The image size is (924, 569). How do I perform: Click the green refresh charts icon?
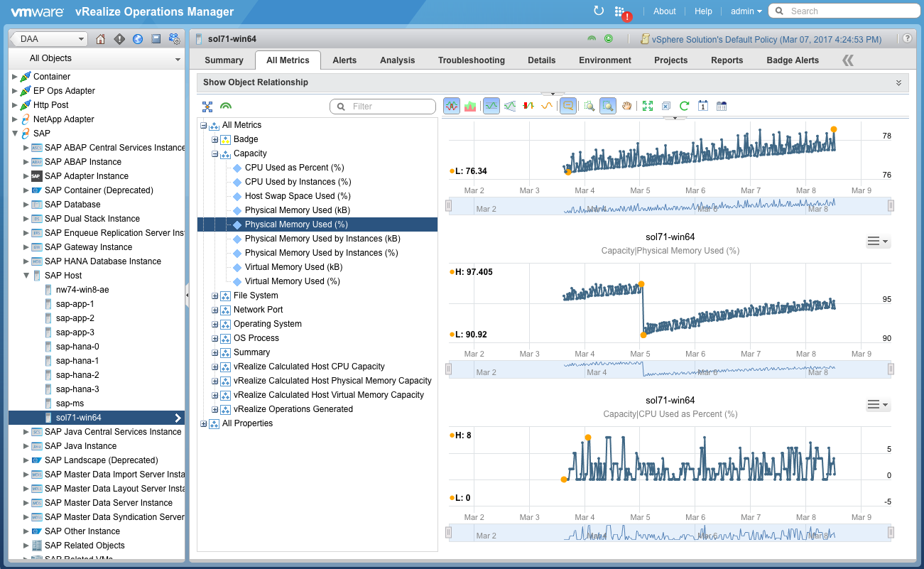coord(684,107)
